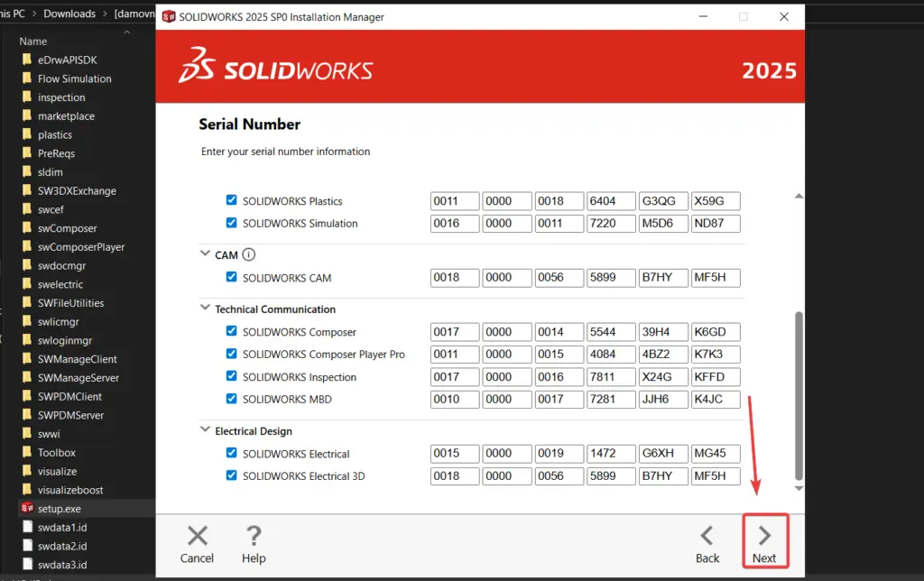Screen dimensions: 924x581
Task: Open Help via question mark icon
Action: click(254, 536)
